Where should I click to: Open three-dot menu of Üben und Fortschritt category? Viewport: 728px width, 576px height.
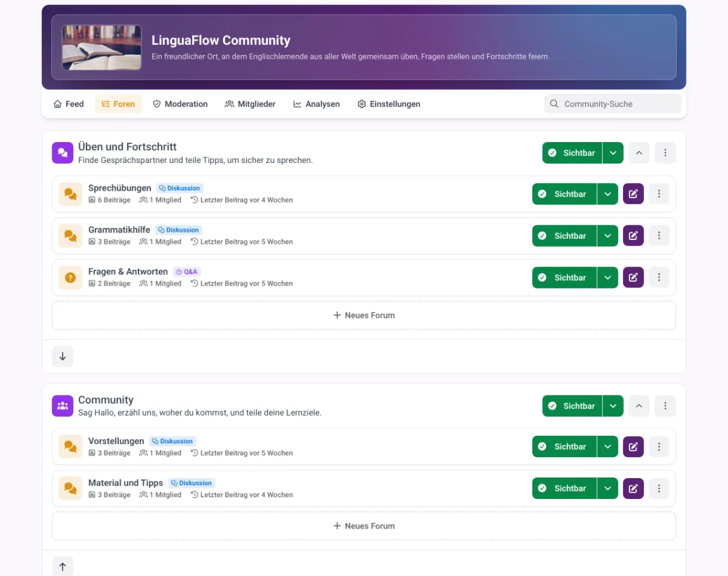point(665,153)
